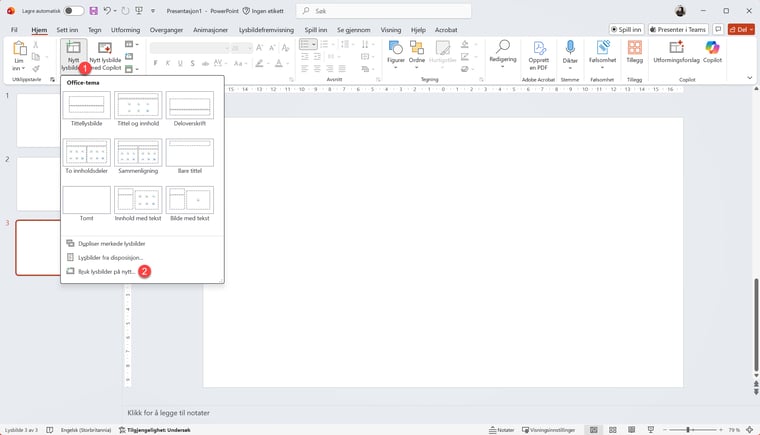Image resolution: width=760 pixels, height=435 pixels.
Task: Select the Sammenligning layout thumbnail
Action: pos(138,152)
